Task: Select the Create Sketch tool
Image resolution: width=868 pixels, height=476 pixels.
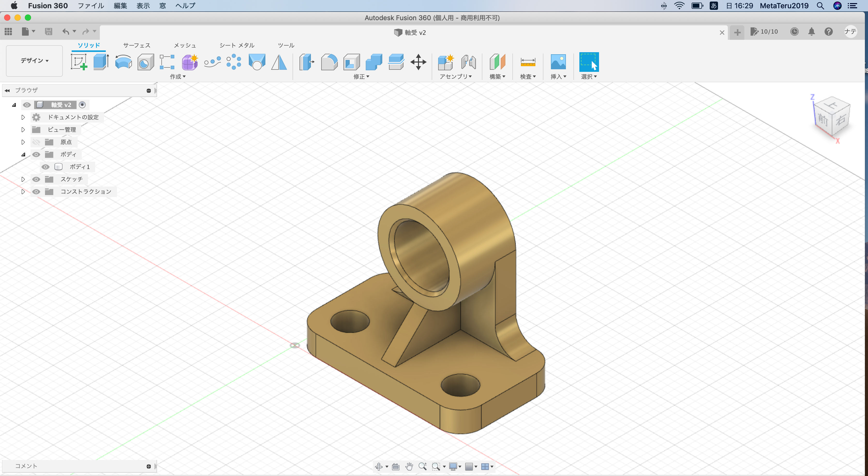Action: [79, 62]
